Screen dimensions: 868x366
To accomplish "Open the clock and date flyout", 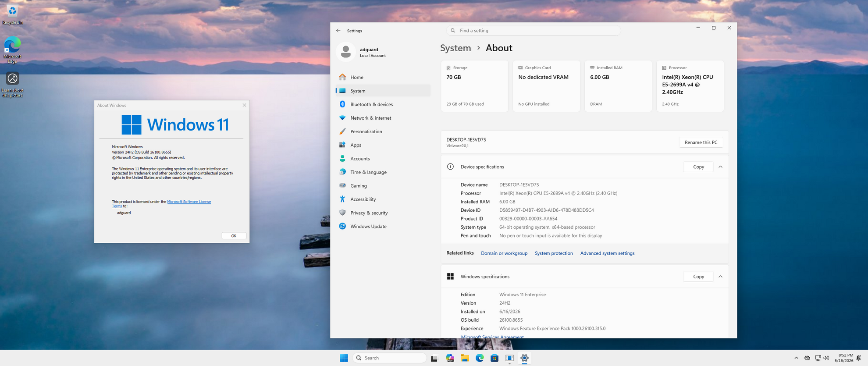I will pos(844,358).
